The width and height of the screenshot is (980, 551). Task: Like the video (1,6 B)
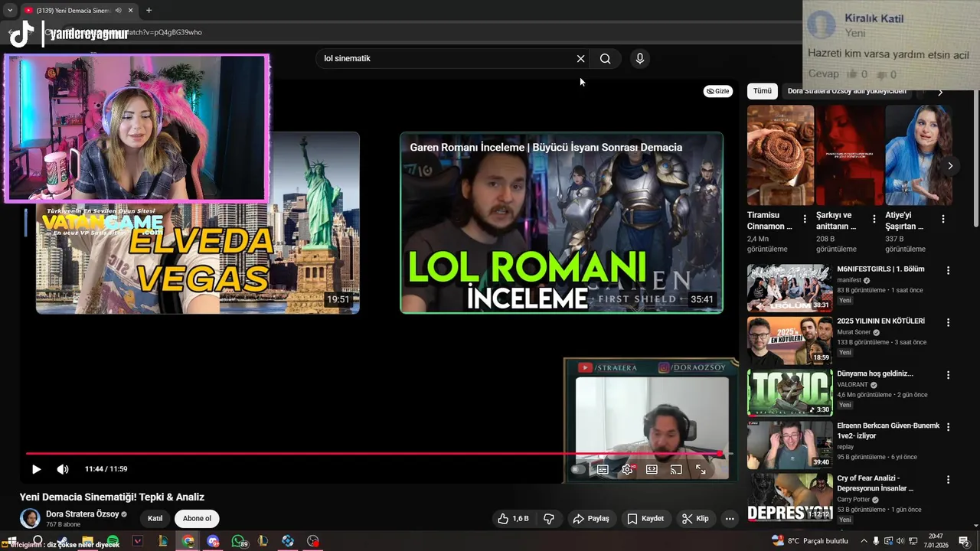(513, 518)
